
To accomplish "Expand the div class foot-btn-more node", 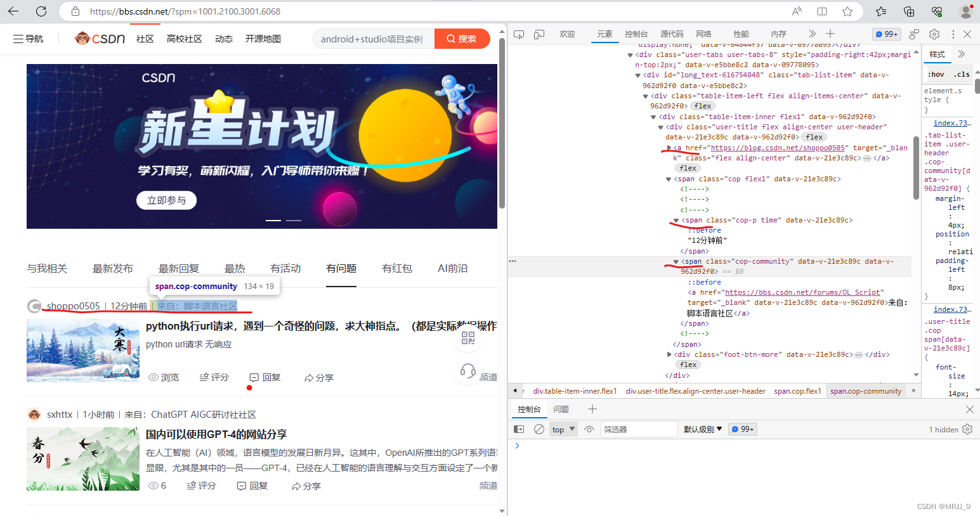I will 669,354.
